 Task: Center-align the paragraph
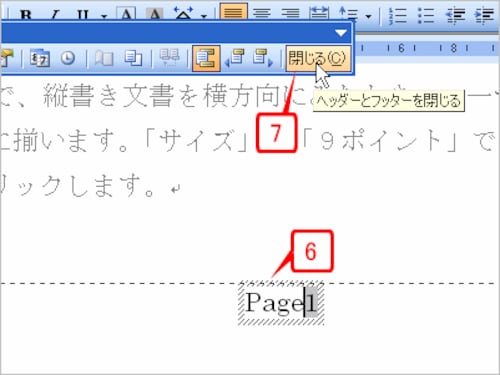point(262,13)
